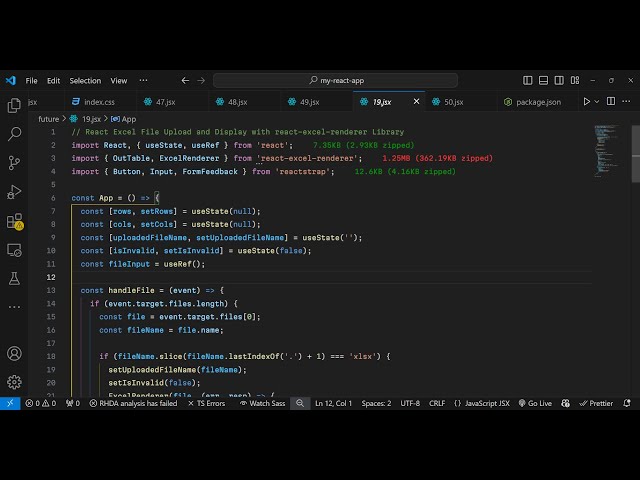640x480 pixels.
Task: Open the Explorer panel in the activity bar
Action: coord(14,105)
